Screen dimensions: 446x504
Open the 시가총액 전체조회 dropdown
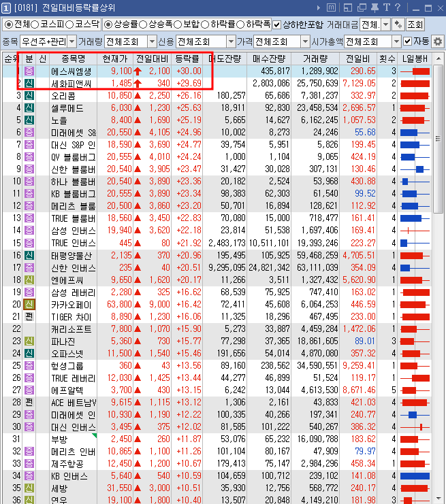tap(396, 41)
